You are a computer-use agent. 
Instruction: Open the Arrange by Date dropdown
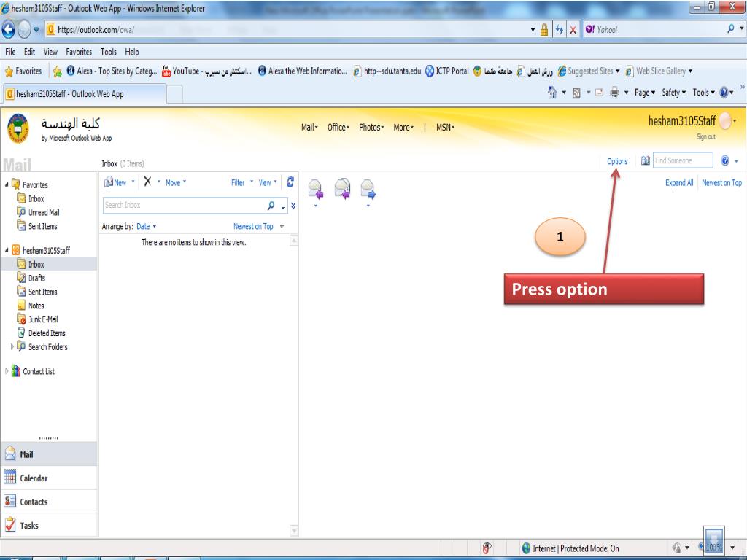(147, 227)
